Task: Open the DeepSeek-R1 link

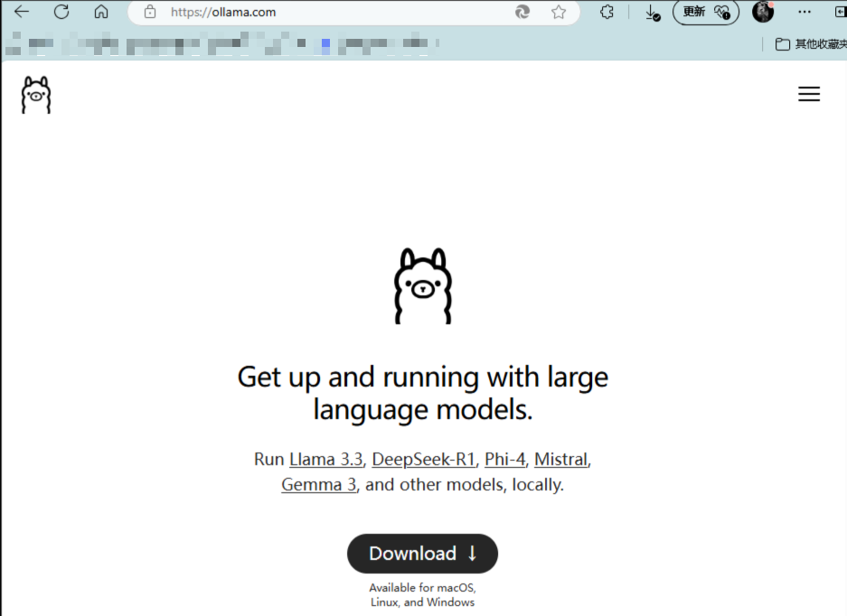Action: 423,459
